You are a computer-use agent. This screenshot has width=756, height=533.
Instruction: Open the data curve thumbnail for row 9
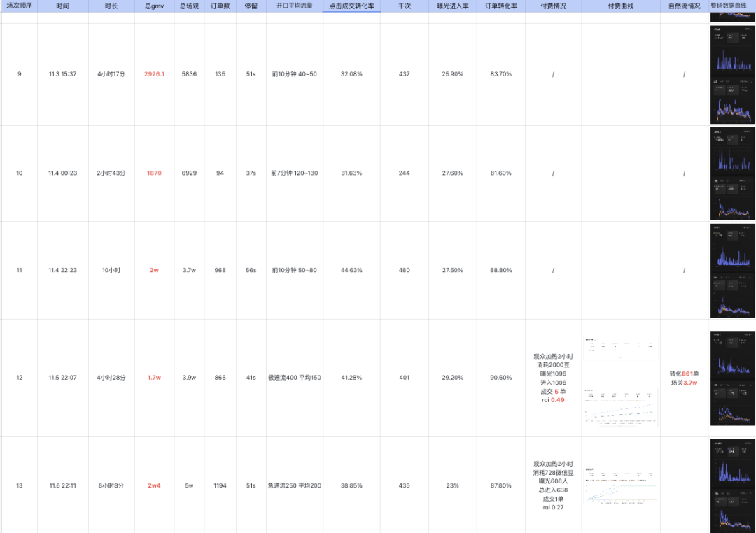tap(732, 75)
